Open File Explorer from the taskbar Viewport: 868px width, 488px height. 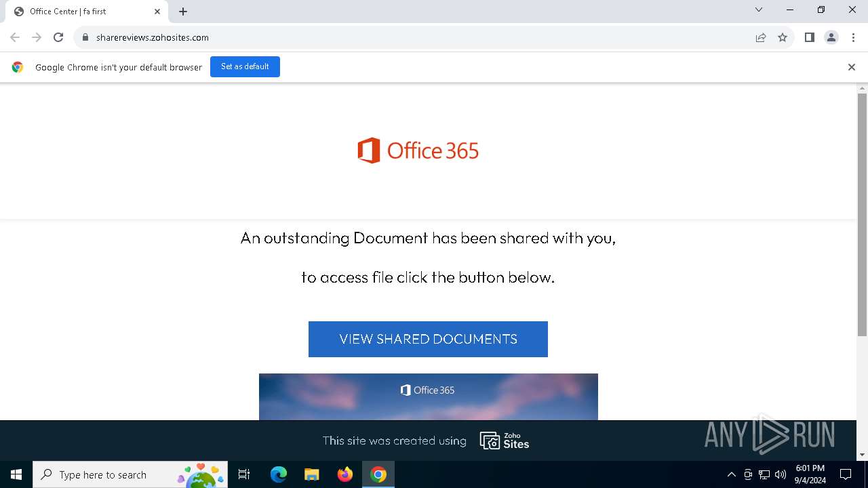(x=312, y=474)
